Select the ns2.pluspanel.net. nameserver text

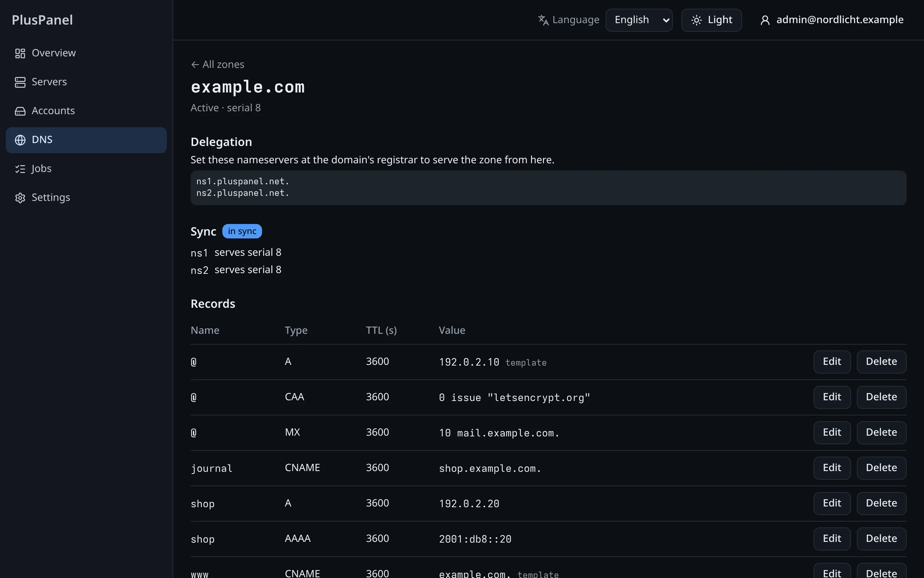243,193
